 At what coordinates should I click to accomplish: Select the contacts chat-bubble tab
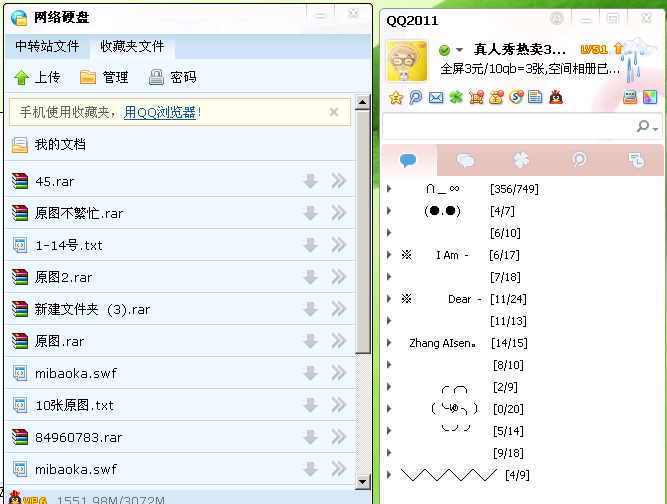tap(408, 160)
